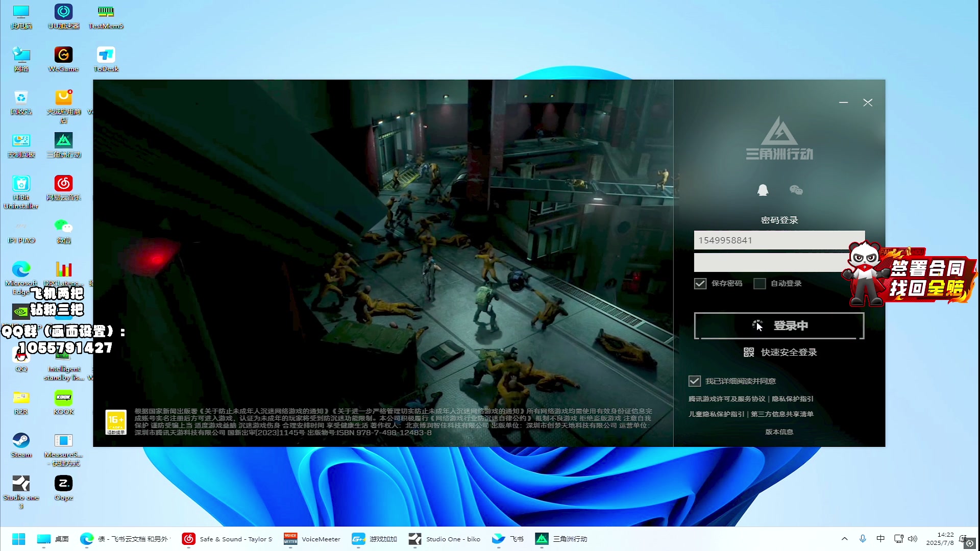The height and width of the screenshot is (551, 980).
Task: Open the 此电脑 desktop icon
Action: (x=21, y=16)
